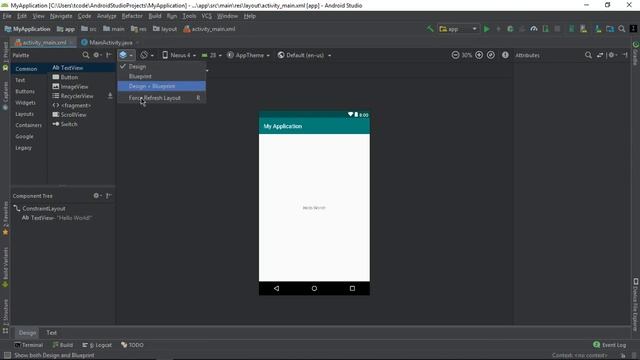640x360 pixels.
Task: Toggle the Build Variants side tab
Action: 5,267
